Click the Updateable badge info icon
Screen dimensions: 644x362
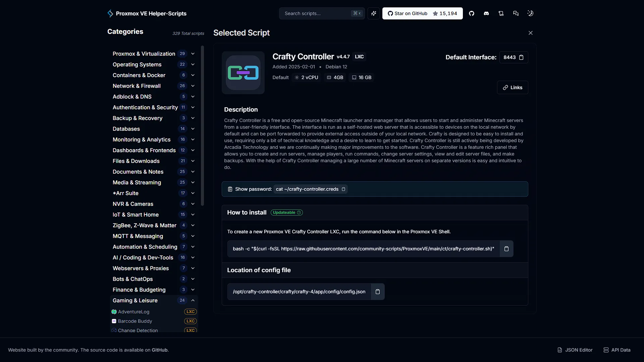coord(299,213)
